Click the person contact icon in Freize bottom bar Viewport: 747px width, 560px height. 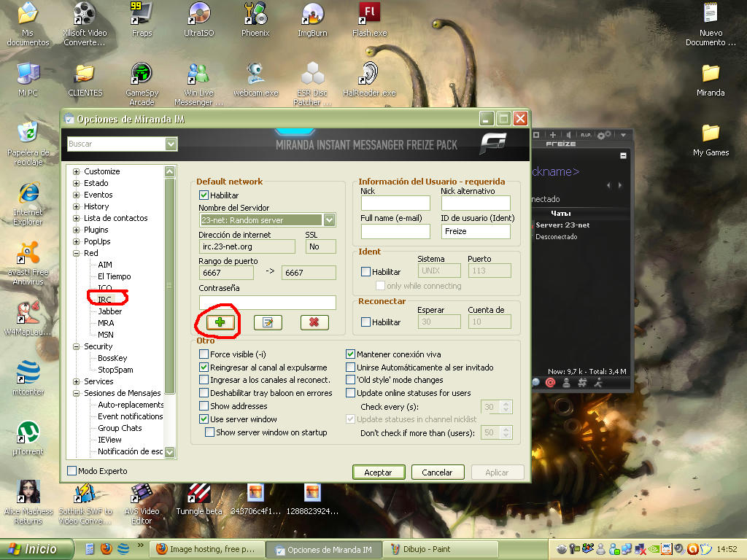[x=566, y=382]
